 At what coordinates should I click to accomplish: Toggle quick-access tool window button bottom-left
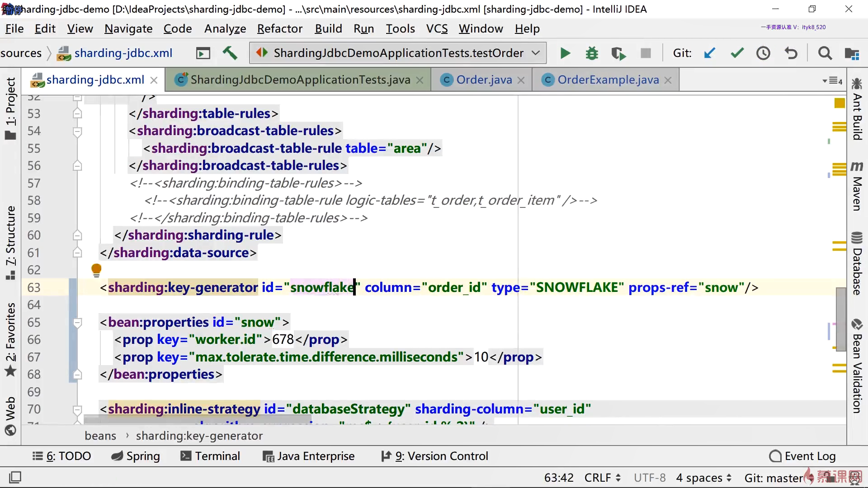coord(15,477)
